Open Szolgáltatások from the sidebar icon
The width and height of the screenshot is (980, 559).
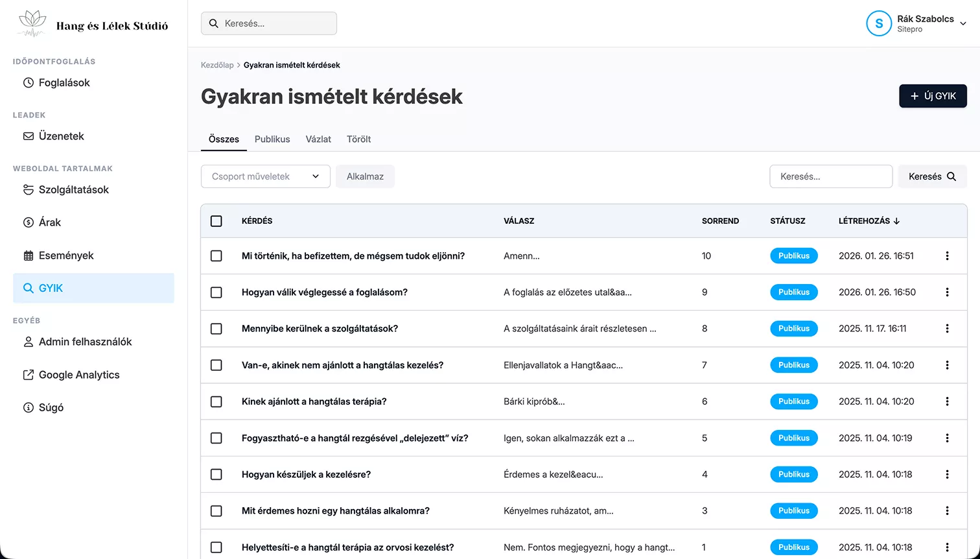click(x=29, y=190)
